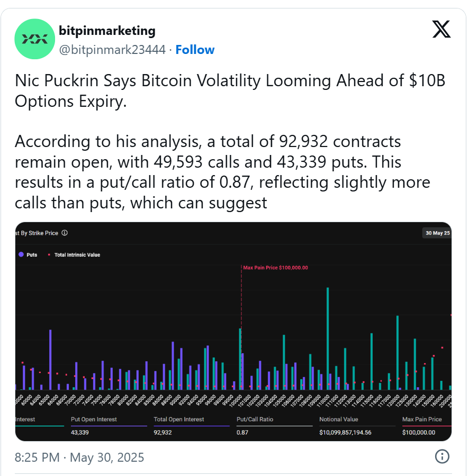Select the Put/Call Ratio stat
Viewport: 469px width, 476px height.
point(255,419)
